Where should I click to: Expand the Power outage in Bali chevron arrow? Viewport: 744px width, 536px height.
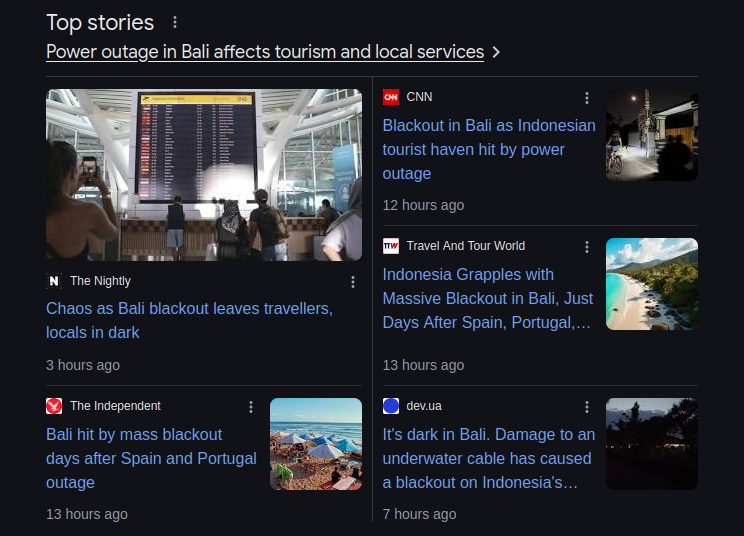tap(496, 52)
